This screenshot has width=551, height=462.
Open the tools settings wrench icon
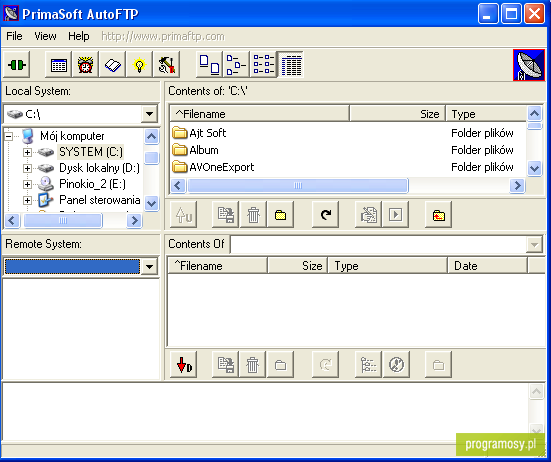tap(167, 65)
